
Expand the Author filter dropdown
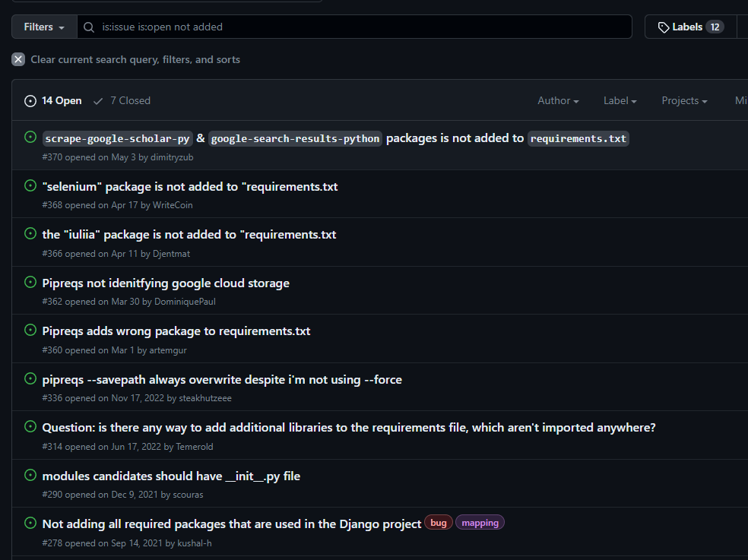coord(558,100)
